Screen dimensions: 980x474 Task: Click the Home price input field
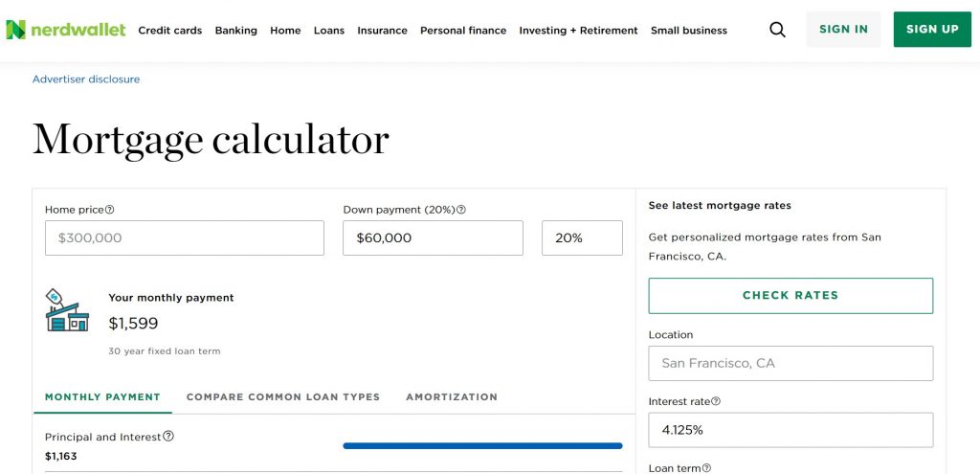click(185, 238)
